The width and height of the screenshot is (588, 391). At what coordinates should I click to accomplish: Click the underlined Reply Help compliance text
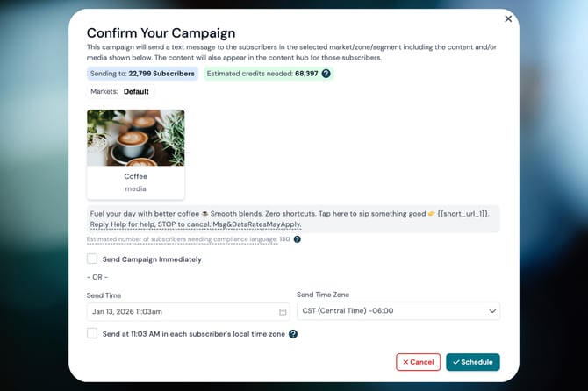tap(195, 225)
